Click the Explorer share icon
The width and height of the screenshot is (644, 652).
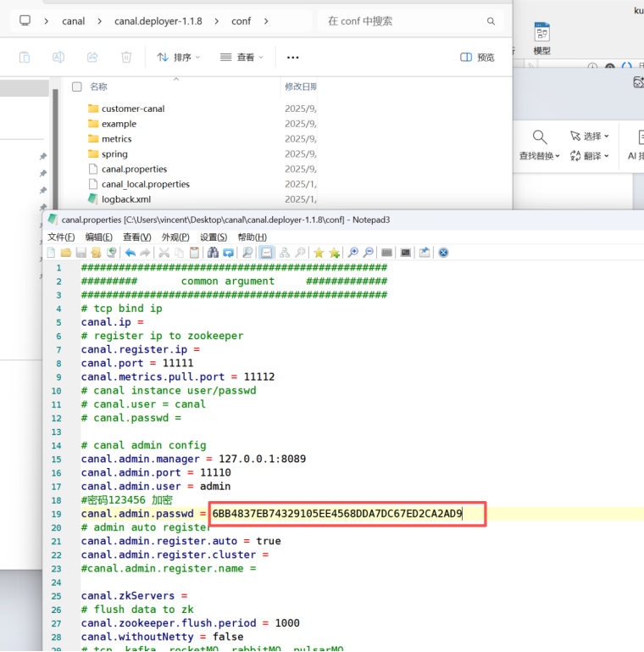point(92,57)
